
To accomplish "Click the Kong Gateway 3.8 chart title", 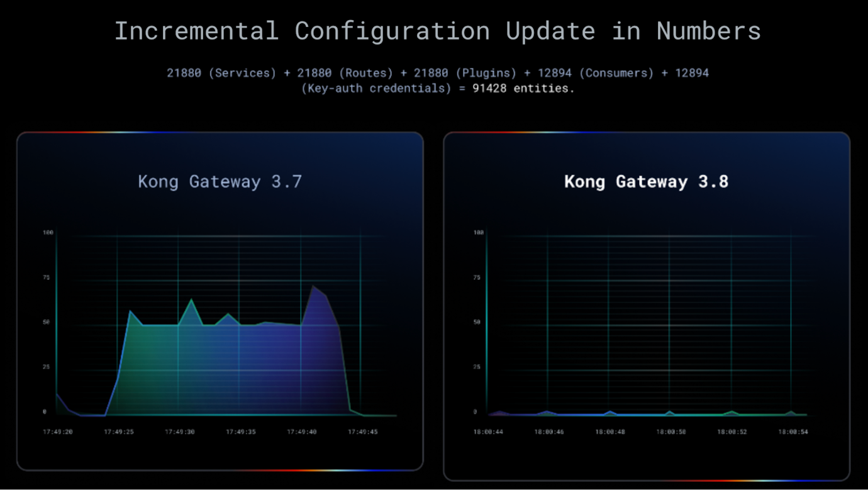I will tap(646, 181).
